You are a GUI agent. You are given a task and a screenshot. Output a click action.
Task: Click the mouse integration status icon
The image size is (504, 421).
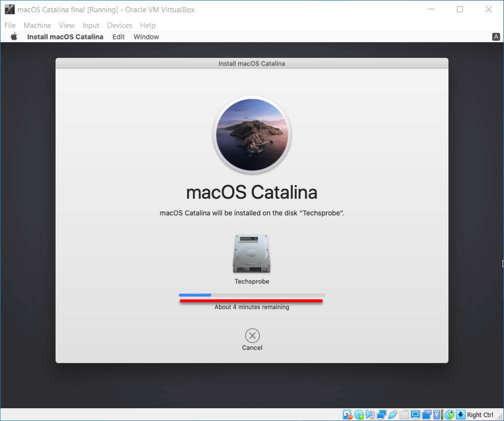click(x=449, y=415)
